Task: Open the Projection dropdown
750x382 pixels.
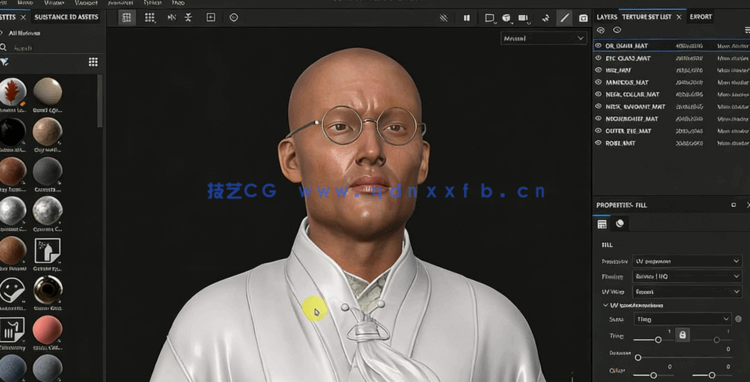Action: pyautogui.click(x=687, y=262)
